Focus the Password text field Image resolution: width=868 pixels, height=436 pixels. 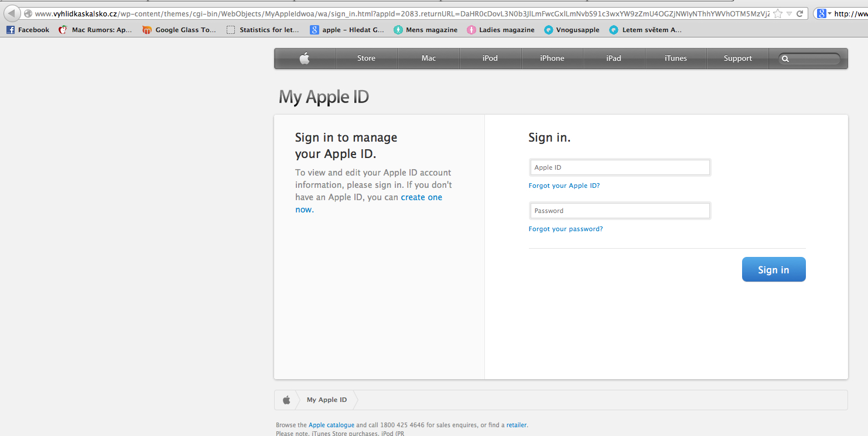coord(620,211)
